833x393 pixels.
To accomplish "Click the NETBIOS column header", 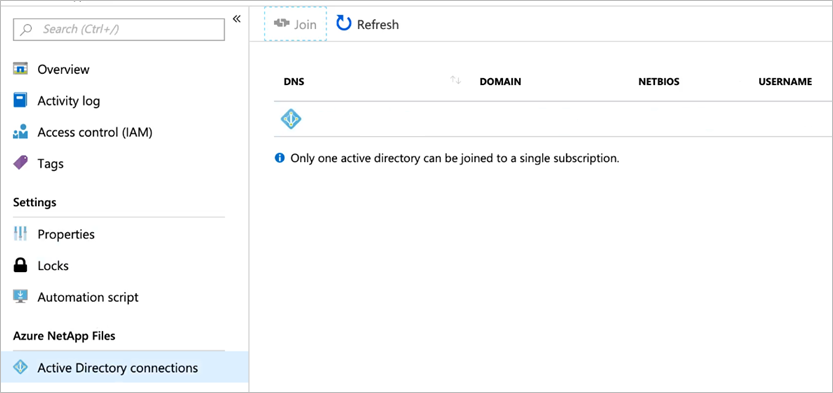I will [x=659, y=82].
